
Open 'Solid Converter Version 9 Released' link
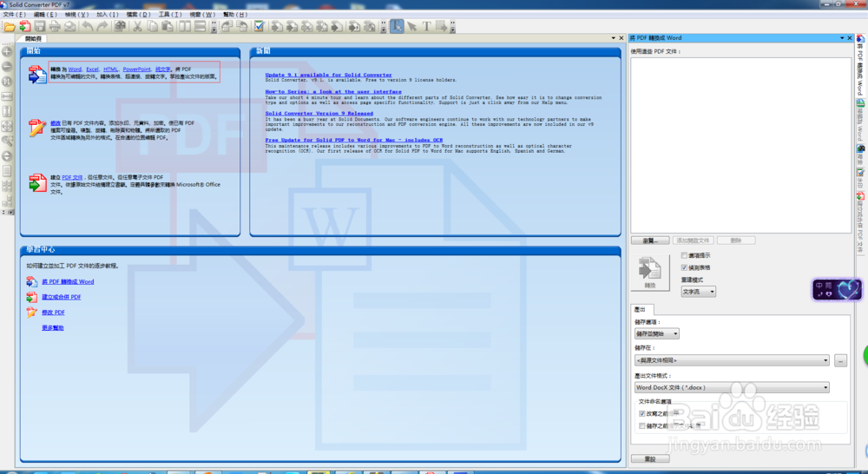tap(319, 114)
